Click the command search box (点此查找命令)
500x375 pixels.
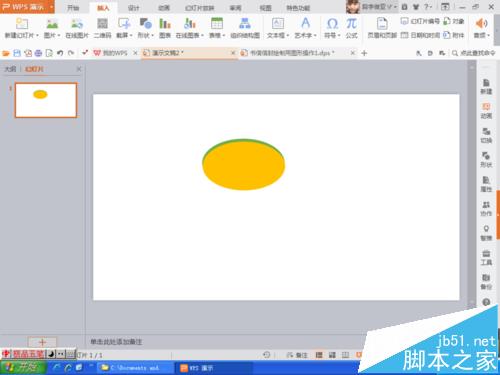click(x=474, y=53)
